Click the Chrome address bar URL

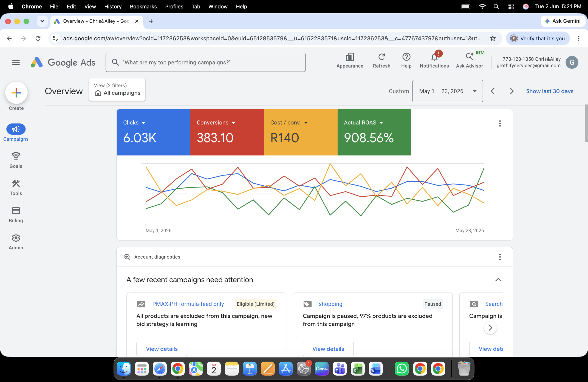[x=272, y=38]
